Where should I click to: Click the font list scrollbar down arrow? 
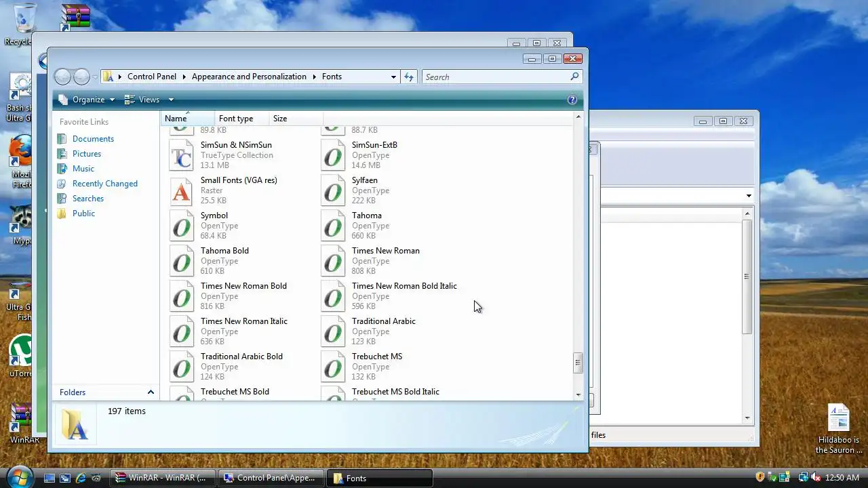tap(578, 394)
